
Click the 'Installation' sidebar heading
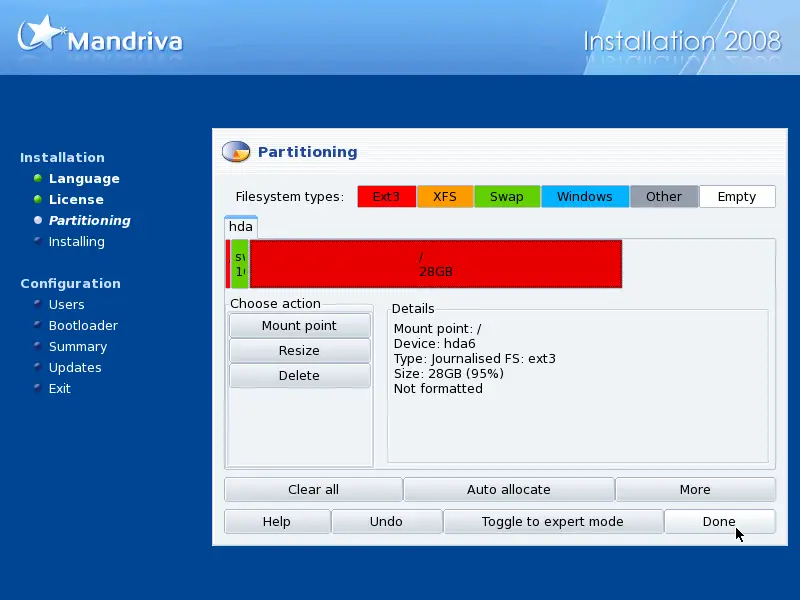pos(62,157)
